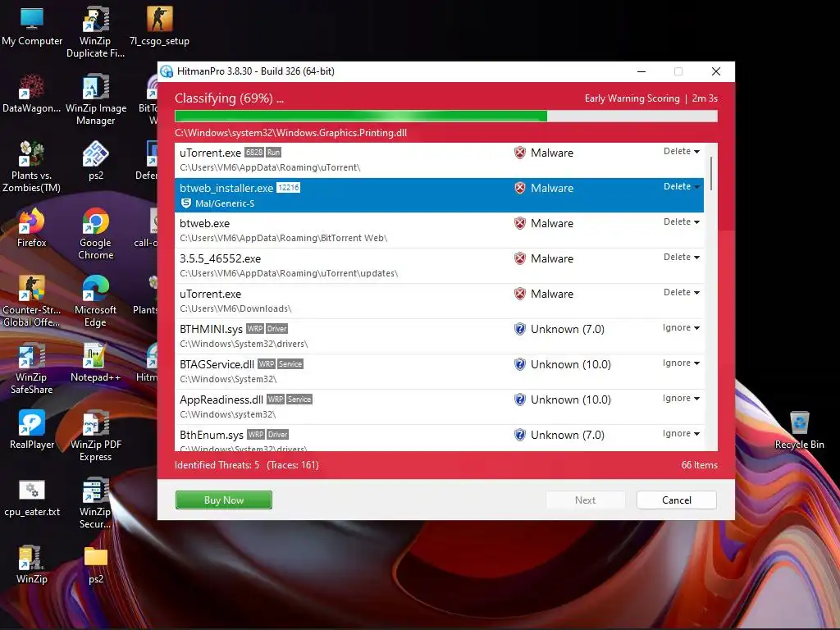Viewport: 840px width, 630px height.
Task: Click the green scan progress bar
Action: pos(445,116)
